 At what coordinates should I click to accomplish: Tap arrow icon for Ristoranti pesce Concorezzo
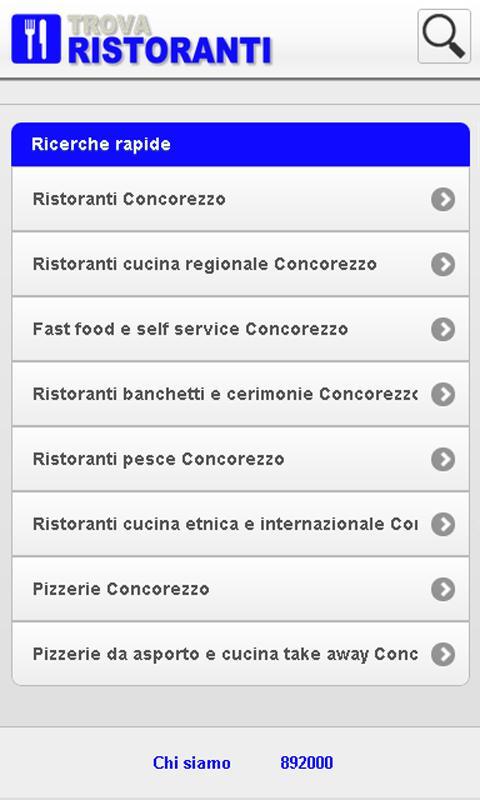443,459
